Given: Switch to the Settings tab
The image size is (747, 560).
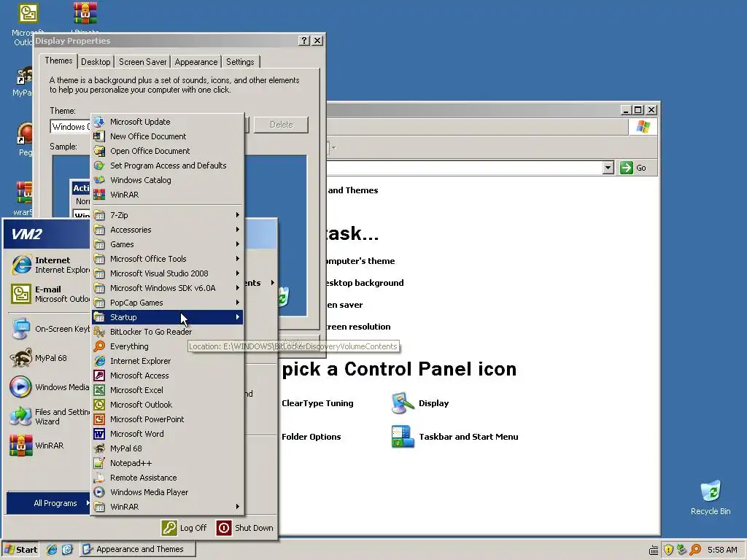Looking at the screenshot, I should [240, 62].
